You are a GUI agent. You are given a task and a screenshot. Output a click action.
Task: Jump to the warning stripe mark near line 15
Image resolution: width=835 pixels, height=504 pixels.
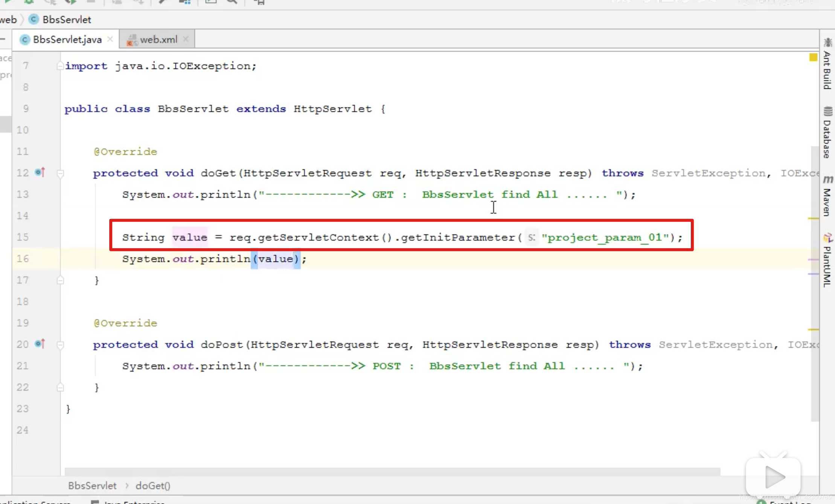pyautogui.click(x=814, y=218)
